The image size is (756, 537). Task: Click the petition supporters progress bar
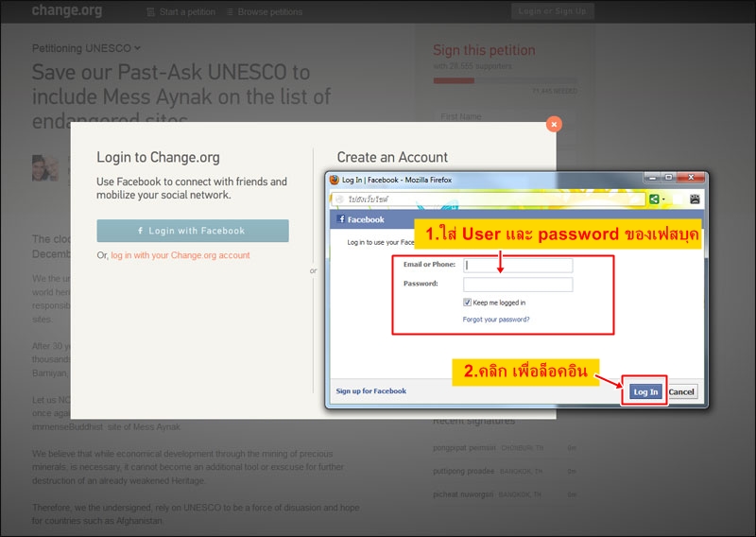pos(505,80)
